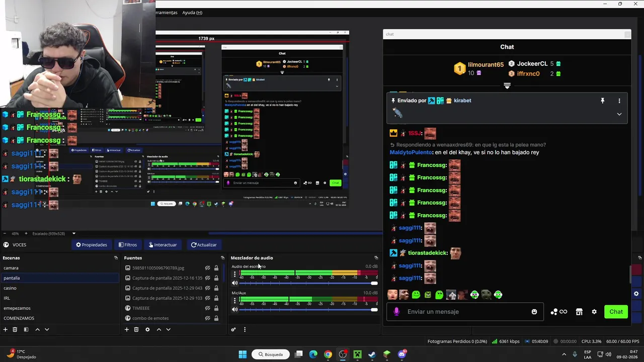
Task: Select the IRL scene
Action: 59,298
